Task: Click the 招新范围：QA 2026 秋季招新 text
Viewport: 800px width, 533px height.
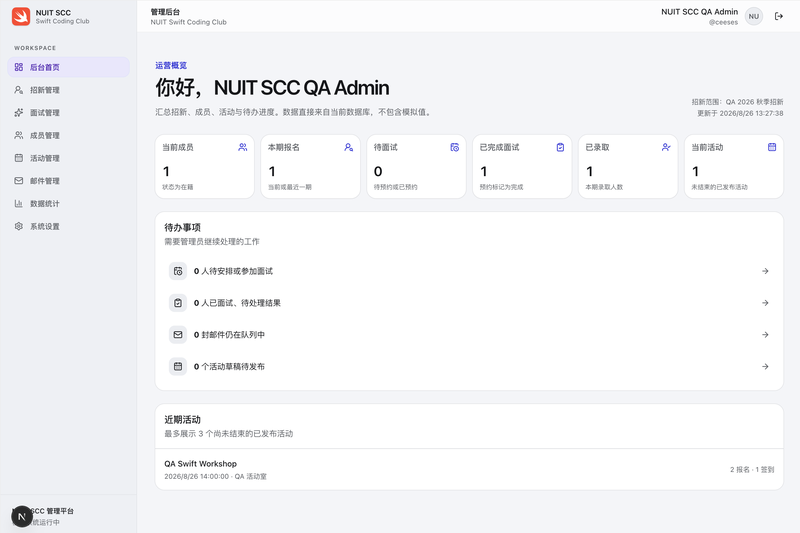Action: pos(737,102)
